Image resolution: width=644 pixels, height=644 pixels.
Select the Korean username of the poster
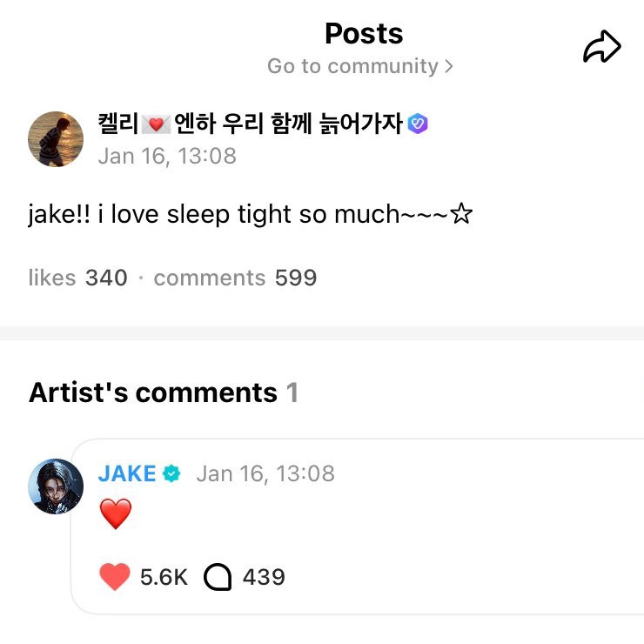pos(250,124)
